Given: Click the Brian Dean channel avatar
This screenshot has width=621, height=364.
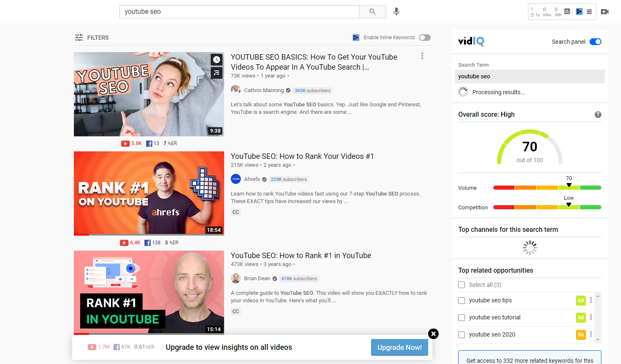Looking at the screenshot, I should tap(236, 278).
